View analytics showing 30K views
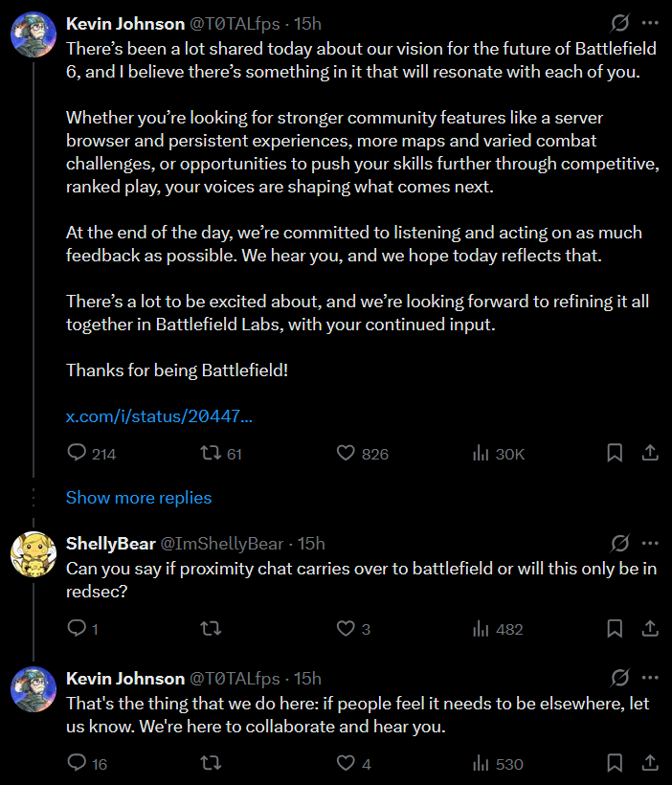Viewport: 672px width, 785px height. [482, 453]
